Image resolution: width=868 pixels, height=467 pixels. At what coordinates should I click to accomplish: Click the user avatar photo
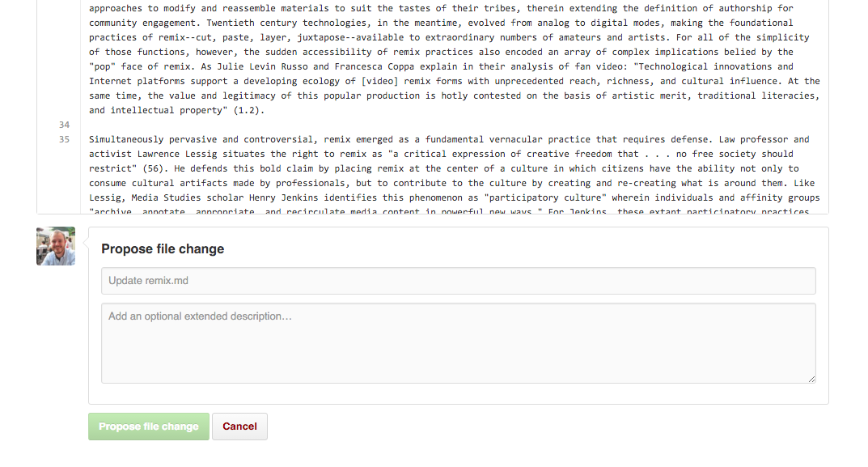[x=56, y=246]
